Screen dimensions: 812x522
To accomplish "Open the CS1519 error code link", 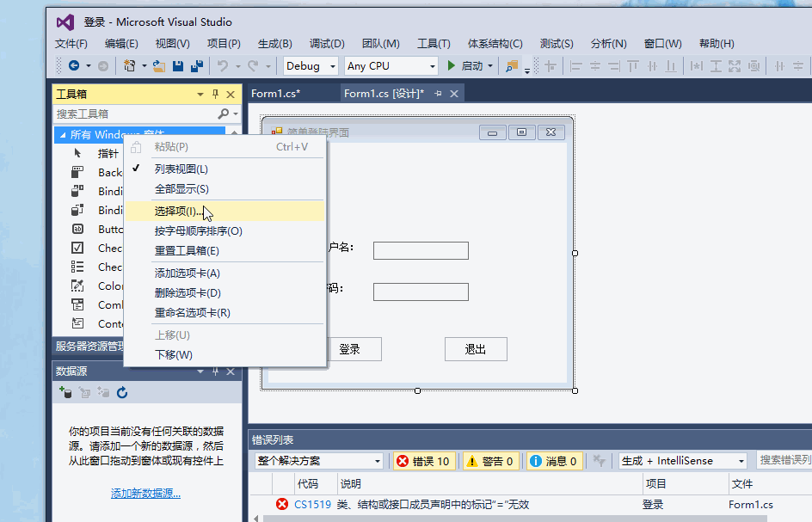I will 312,505.
